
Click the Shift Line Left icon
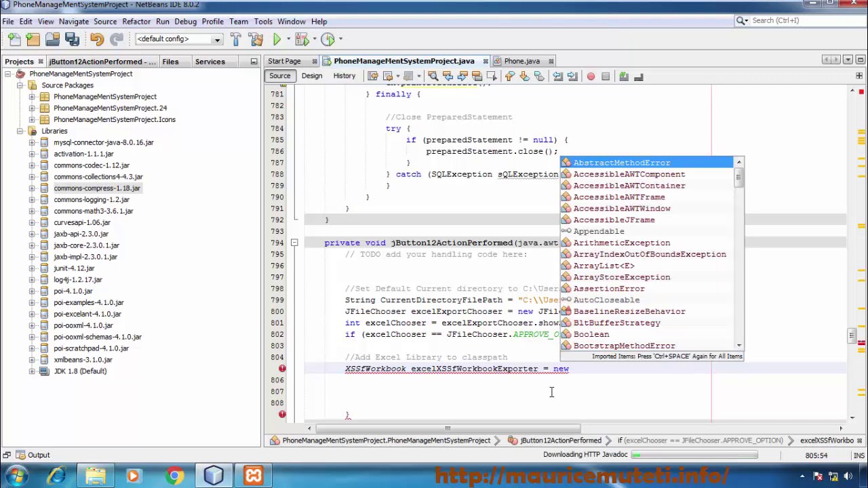tap(557, 77)
